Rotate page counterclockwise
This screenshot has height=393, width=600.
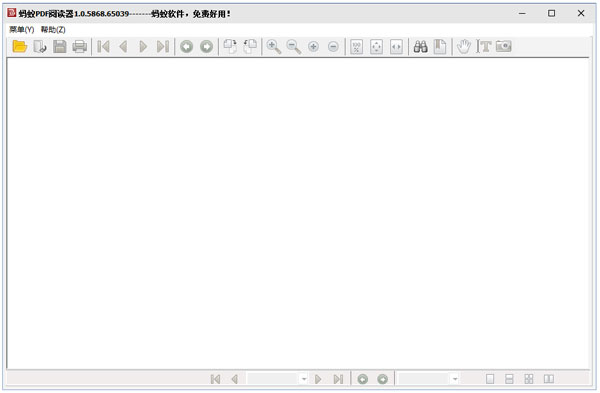tap(250, 47)
